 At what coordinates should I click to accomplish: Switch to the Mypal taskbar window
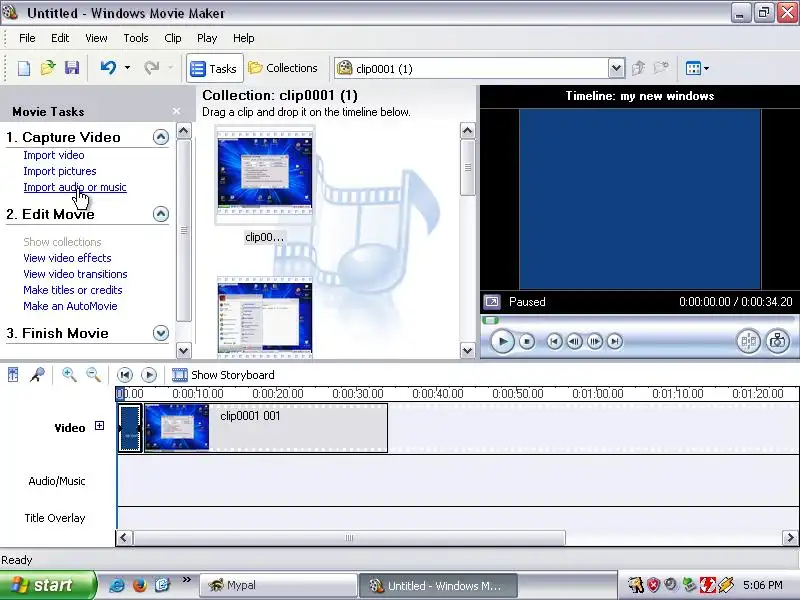[x=279, y=585]
